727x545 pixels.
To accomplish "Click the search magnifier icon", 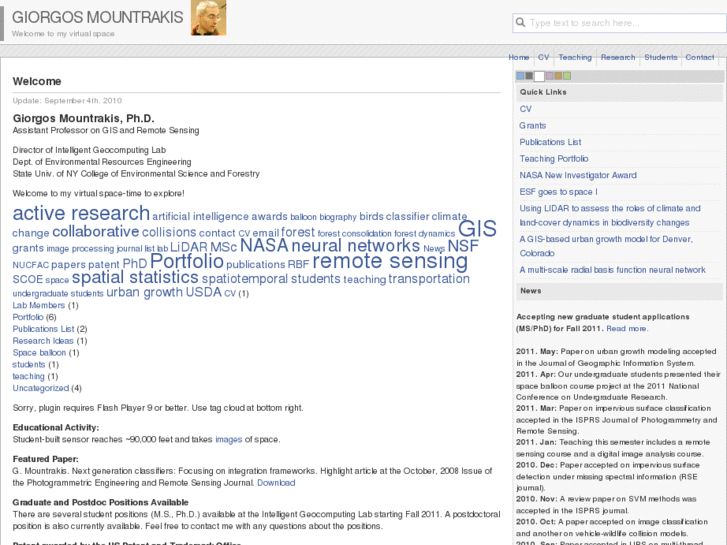I will click(521, 23).
